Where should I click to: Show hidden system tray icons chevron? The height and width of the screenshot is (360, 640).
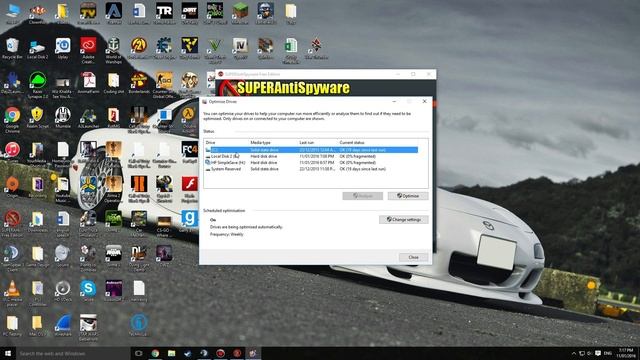click(574, 353)
